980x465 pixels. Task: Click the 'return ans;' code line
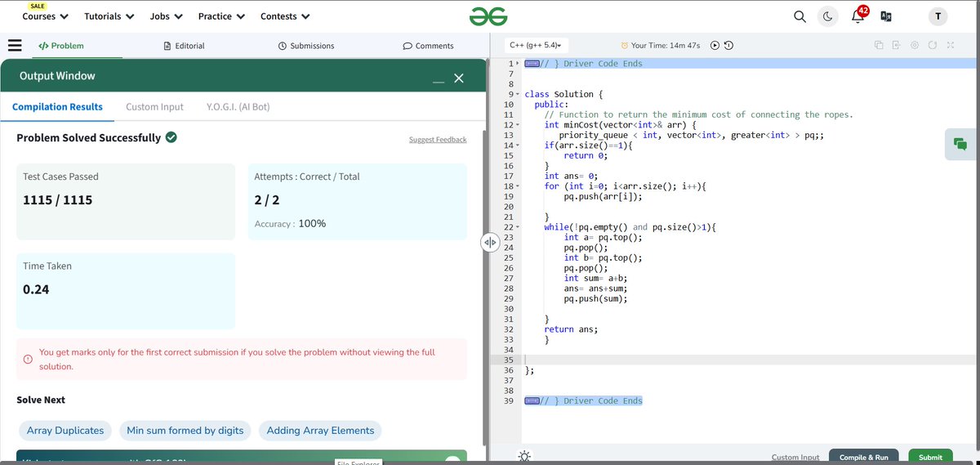click(571, 329)
